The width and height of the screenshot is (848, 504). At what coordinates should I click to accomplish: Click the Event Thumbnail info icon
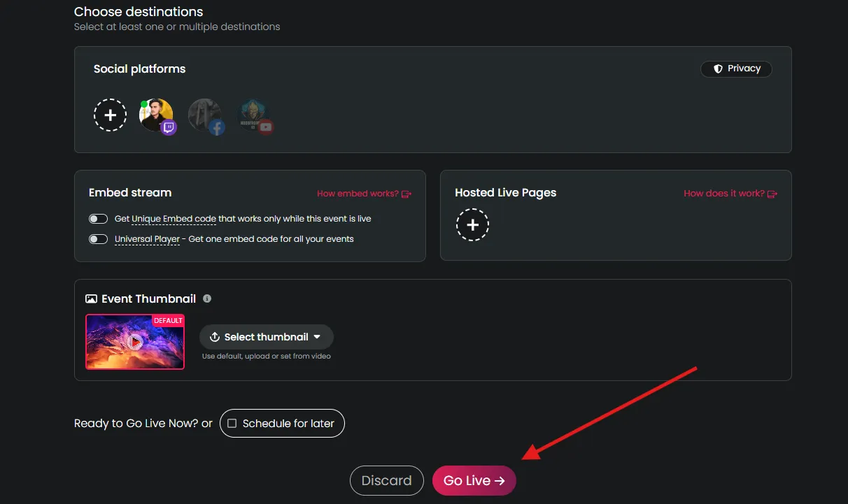coord(207,298)
